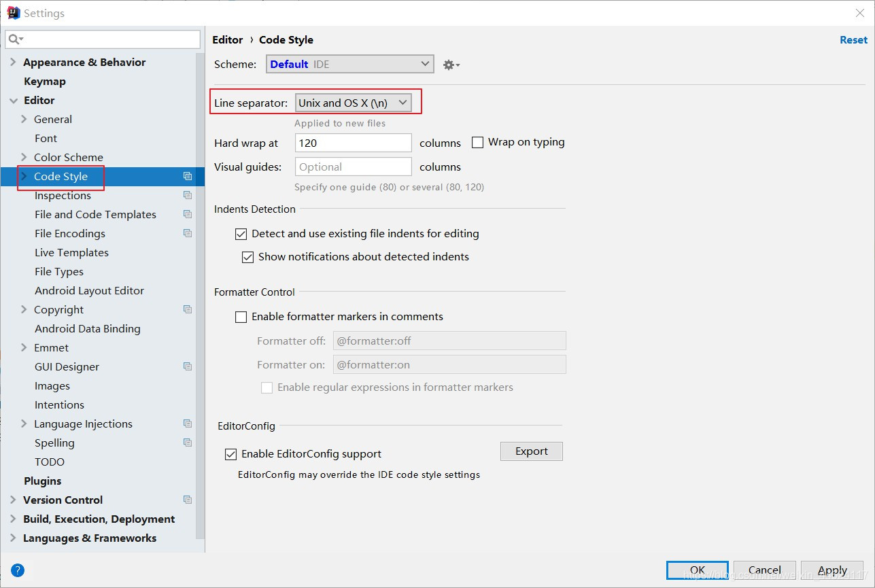Click the Hard wrap at input field

(354, 143)
